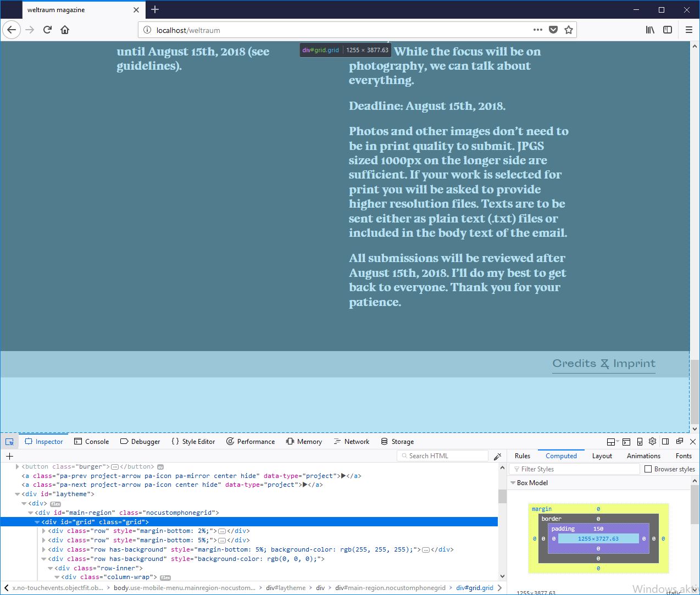Dock DevTools to side of window
The width and height of the screenshot is (700, 595).
tap(665, 442)
